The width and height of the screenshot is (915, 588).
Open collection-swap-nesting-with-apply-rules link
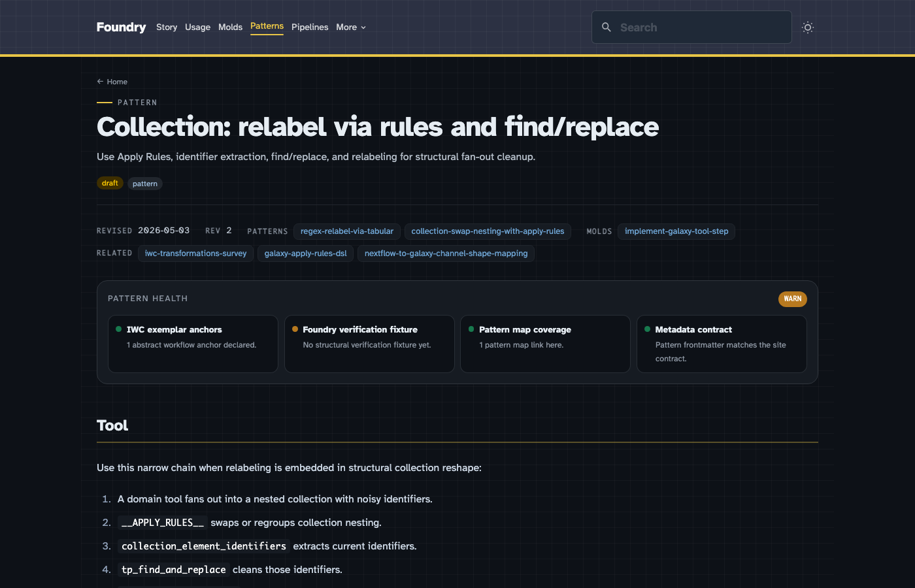488,231
